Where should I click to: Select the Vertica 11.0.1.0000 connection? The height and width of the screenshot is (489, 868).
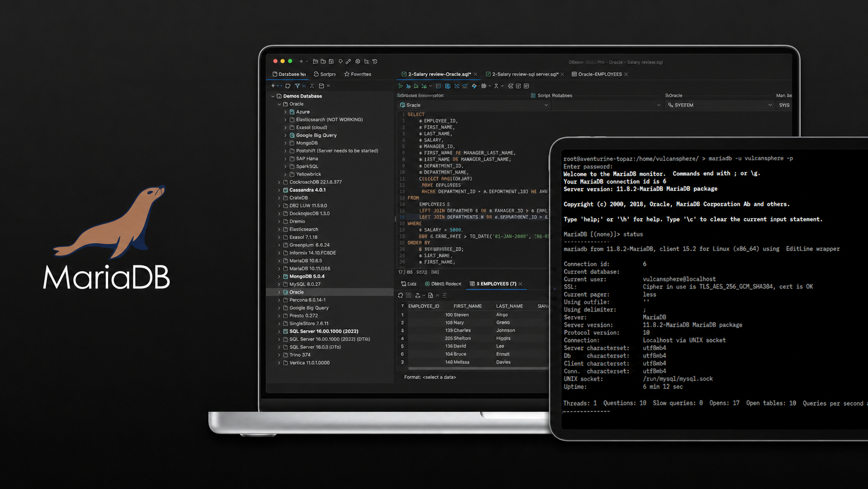tap(309, 363)
